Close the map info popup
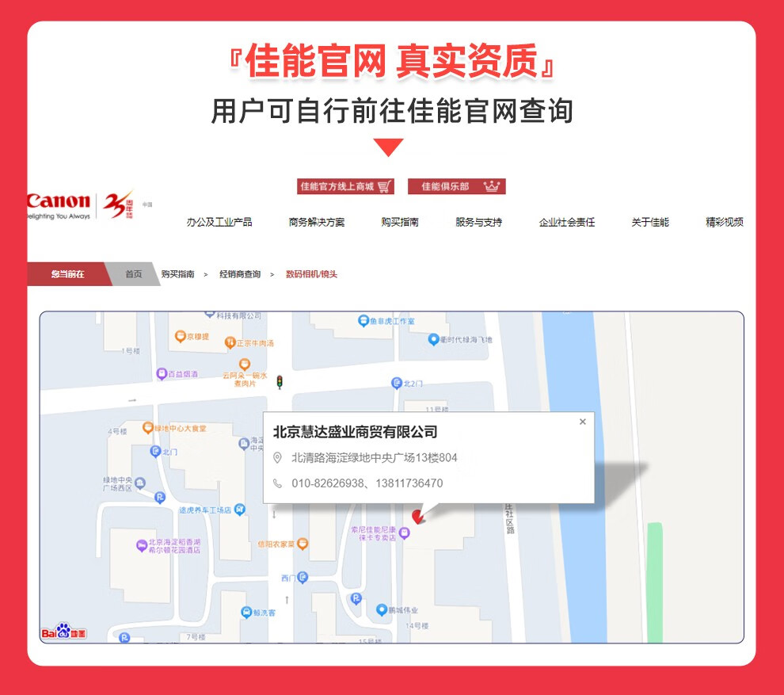 583,422
